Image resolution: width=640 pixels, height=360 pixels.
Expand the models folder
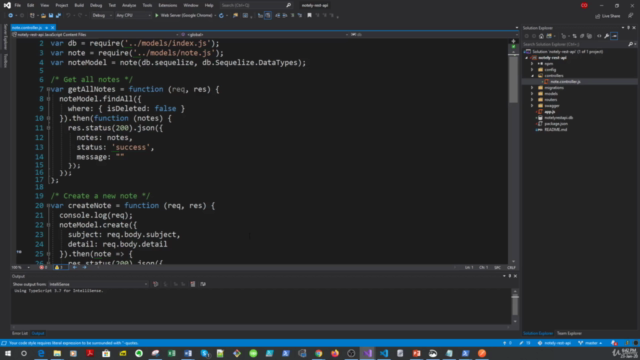pyautogui.click(x=532, y=94)
